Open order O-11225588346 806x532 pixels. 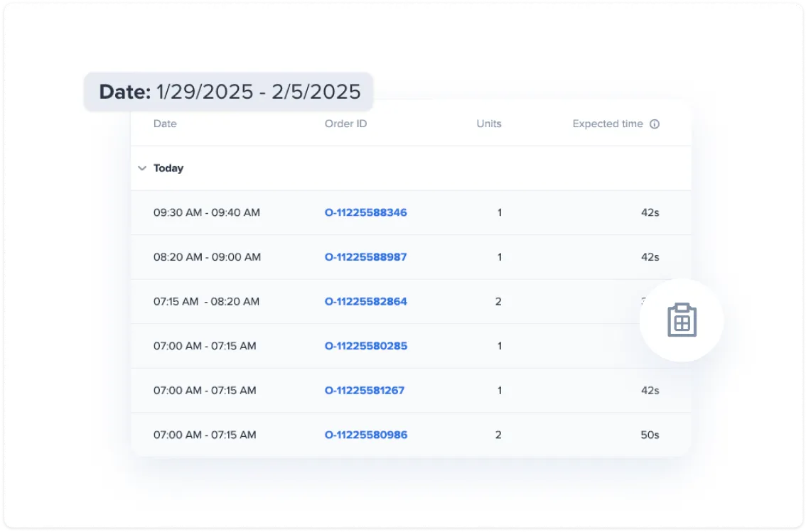(x=365, y=212)
